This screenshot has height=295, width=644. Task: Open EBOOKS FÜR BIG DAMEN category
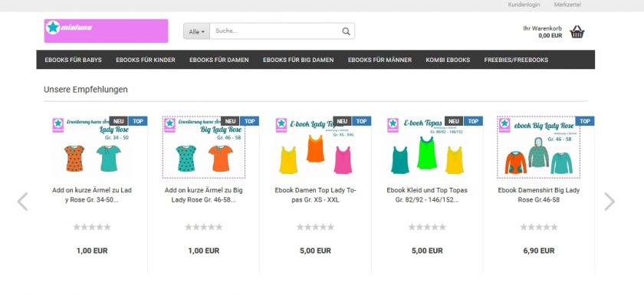(x=298, y=60)
